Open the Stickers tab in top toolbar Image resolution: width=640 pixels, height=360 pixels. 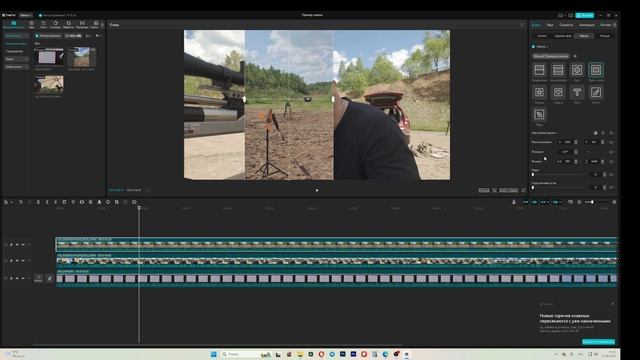[56, 24]
